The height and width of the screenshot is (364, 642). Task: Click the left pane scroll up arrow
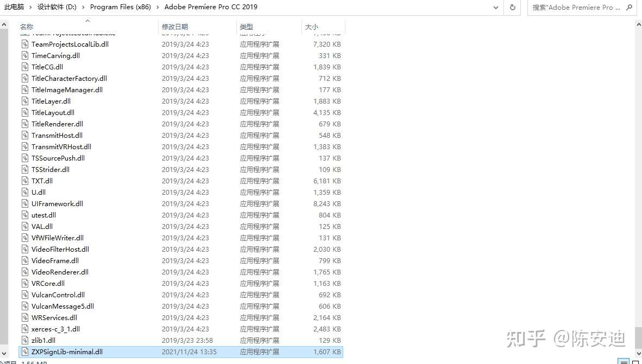pyautogui.click(x=4, y=24)
